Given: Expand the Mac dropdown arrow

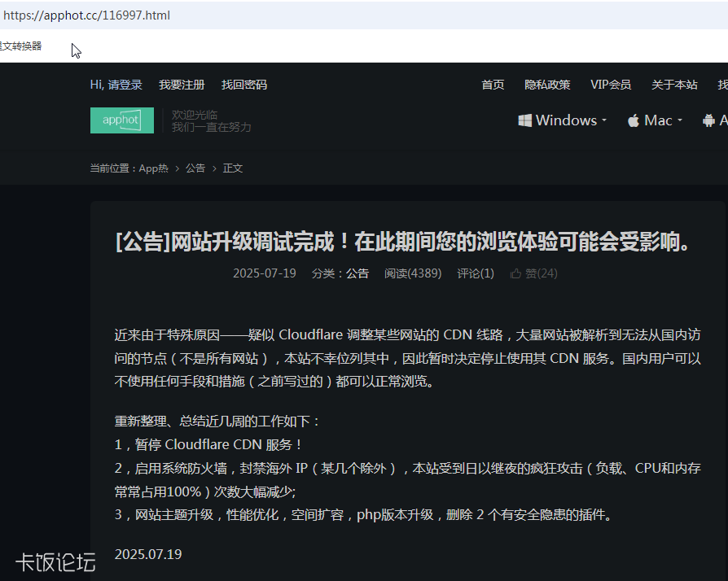Looking at the screenshot, I should tap(680, 121).
